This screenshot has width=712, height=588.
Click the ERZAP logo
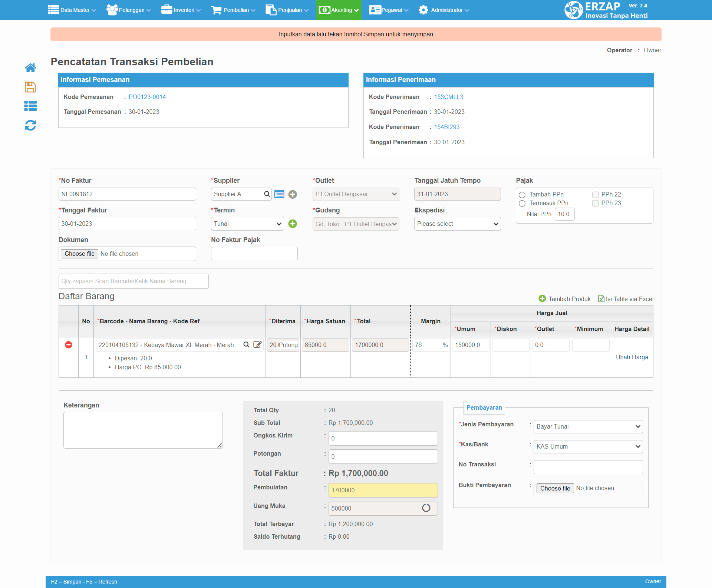tap(606, 10)
